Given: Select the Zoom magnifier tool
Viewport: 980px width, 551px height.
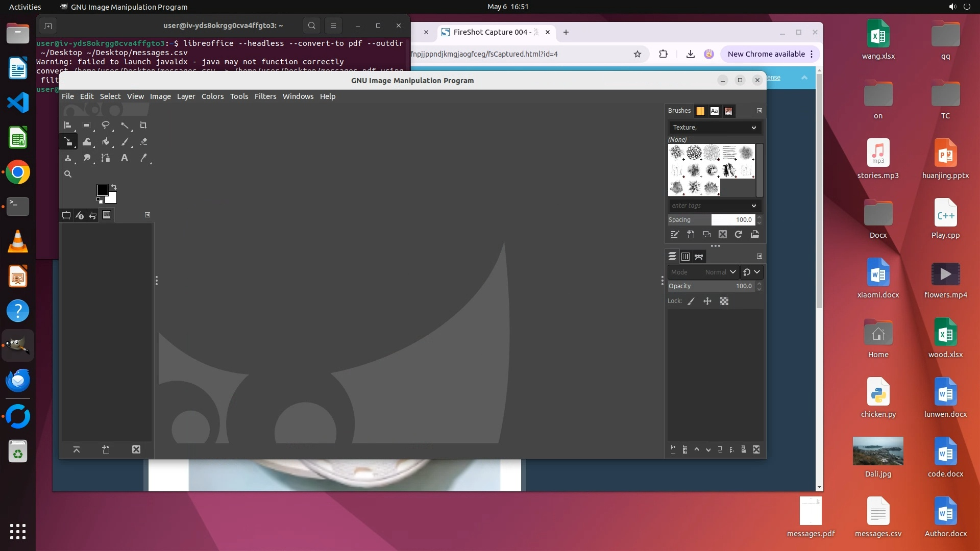Looking at the screenshot, I should tap(67, 174).
